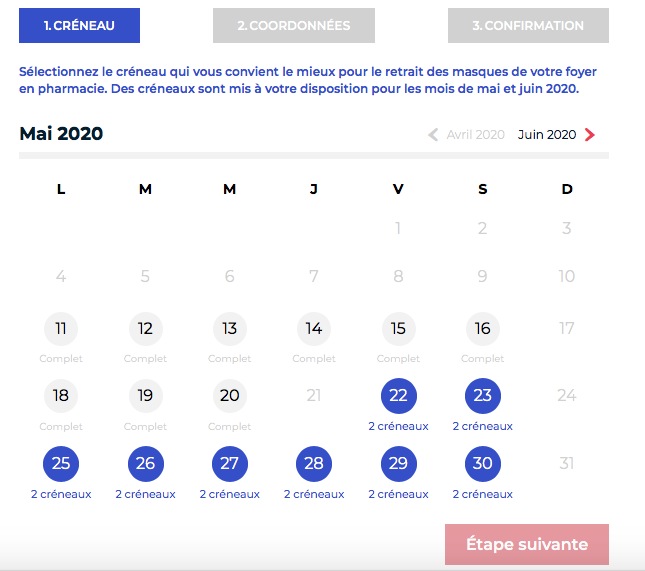Image resolution: width=645 pixels, height=571 pixels.
Task: Pick May 27 as pickup day
Action: coord(229,463)
